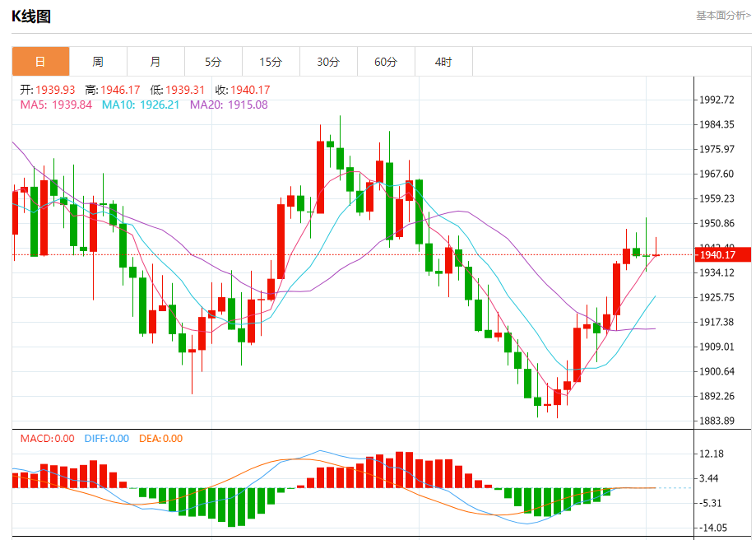Click the 1992.72 price axis label
The image size is (756, 540).
click(x=717, y=100)
